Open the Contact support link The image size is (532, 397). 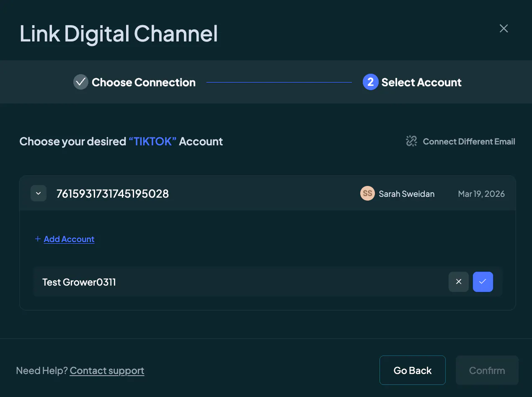(x=107, y=371)
